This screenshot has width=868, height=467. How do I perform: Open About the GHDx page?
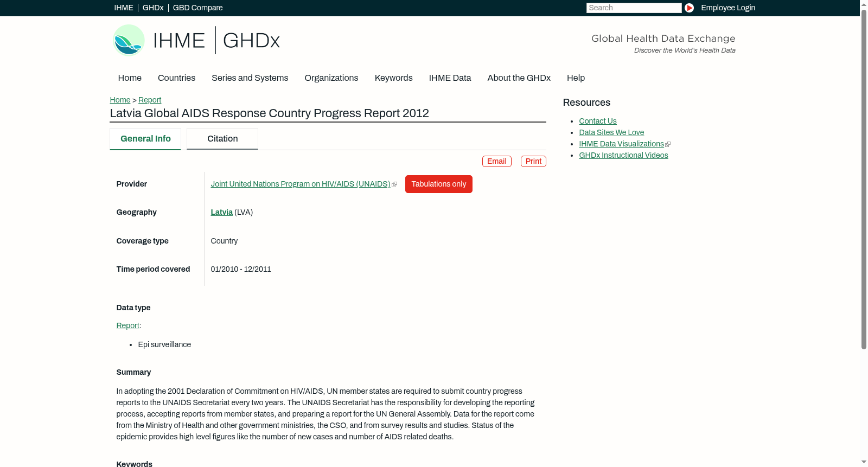(519, 78)
